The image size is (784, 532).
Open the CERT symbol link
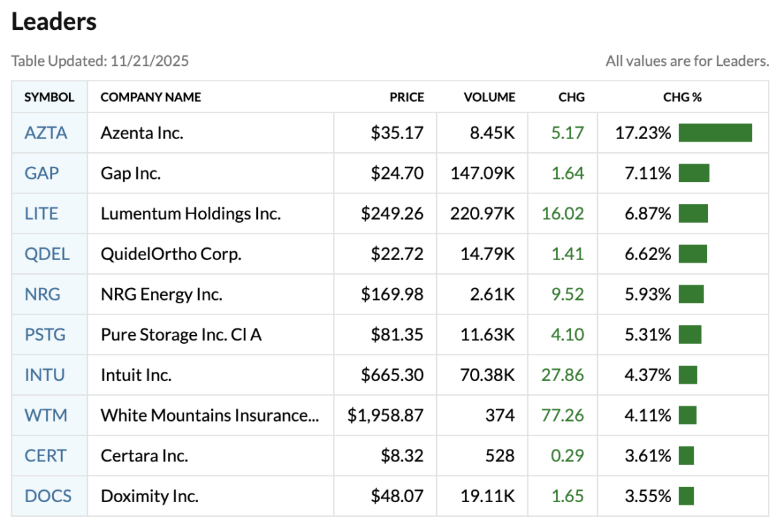(45, 456)
